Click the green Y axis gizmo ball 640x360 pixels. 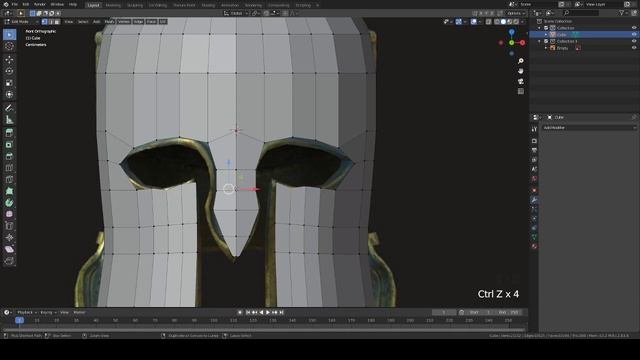(x=511, y=42)
